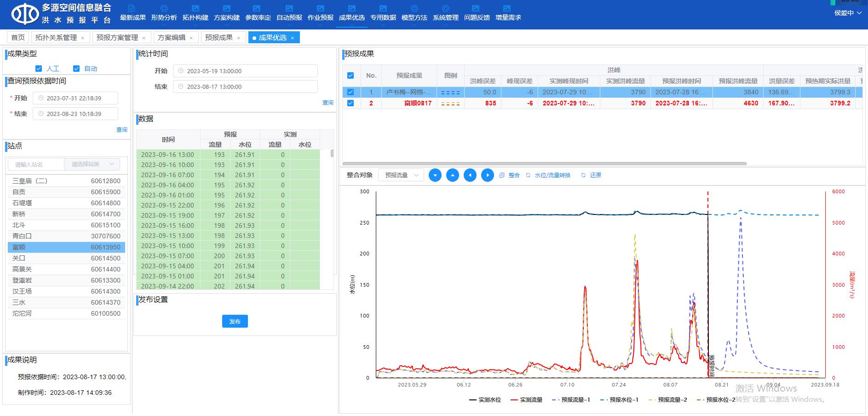Image resolution: width=868 pixels, height=416 pixels.
Task: Open the user 侯爱中 dropdown menu
Action: coord(847,13)
